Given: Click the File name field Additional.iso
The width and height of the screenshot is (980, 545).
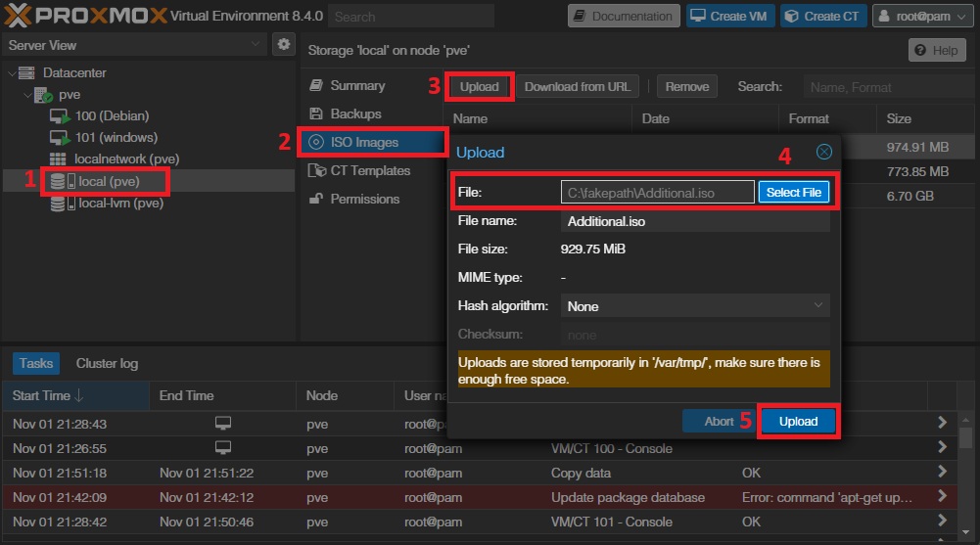Looking at the screenshot, I should coord(695,221).
